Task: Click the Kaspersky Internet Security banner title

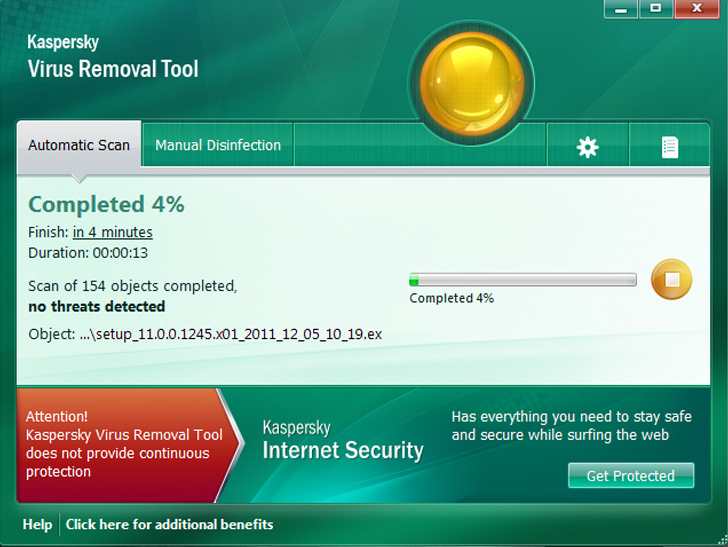Action: [343, 440]
